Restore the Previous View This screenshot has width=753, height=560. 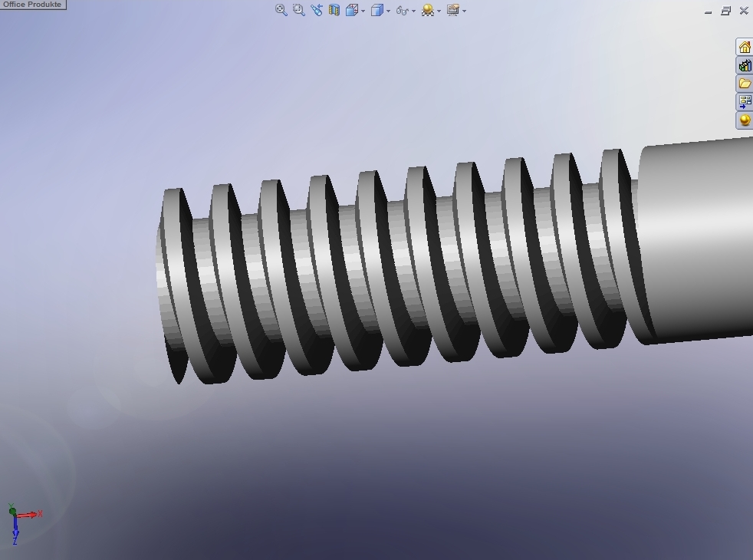coord(317,10)
